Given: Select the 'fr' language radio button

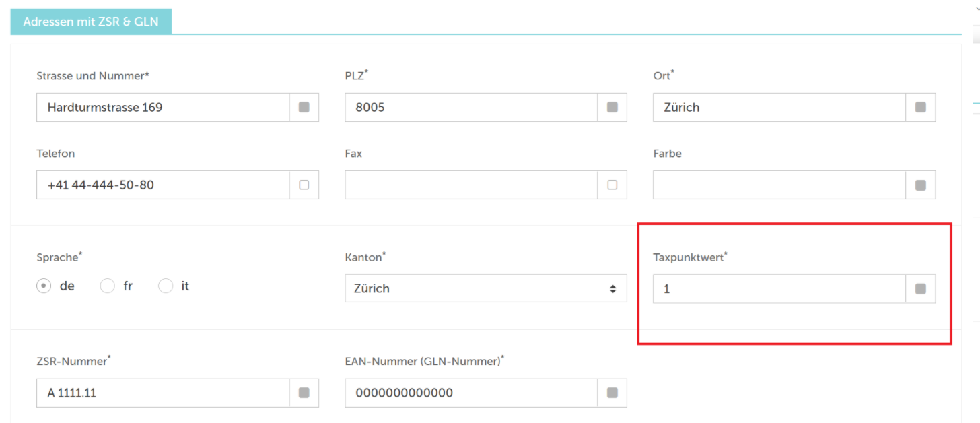Looking at the screenshot, I should (108, 286).
